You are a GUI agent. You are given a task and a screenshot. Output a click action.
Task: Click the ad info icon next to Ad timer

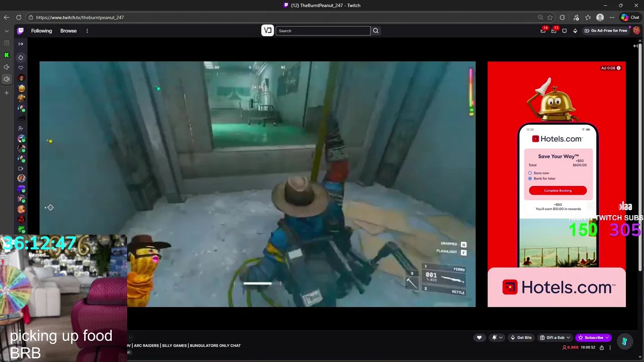(x=618, y=68)
